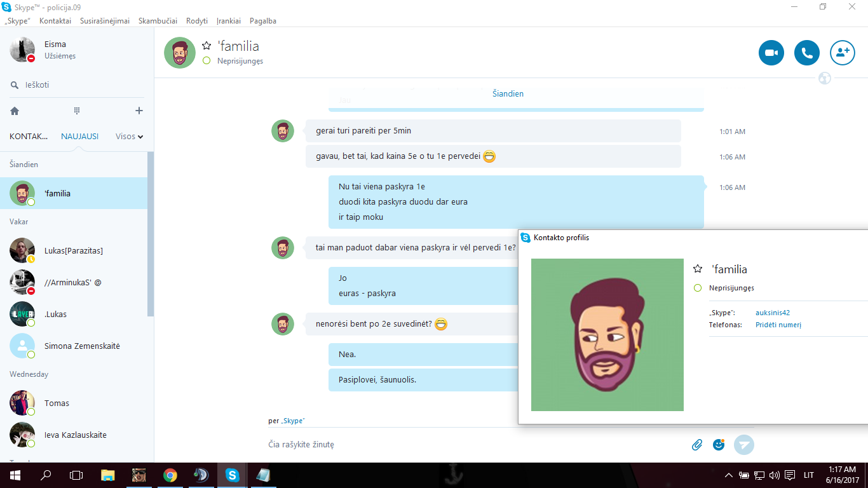Expand the Visos filter dropdown
The width and height of the screenshot is (868, 488).
coord(129,136)
